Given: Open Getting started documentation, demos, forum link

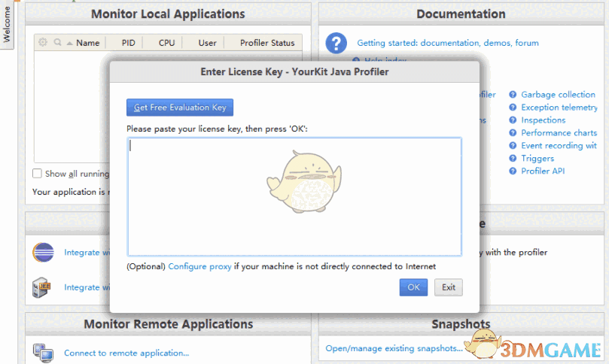Looking at the screenshot, I should coord(448,43).
